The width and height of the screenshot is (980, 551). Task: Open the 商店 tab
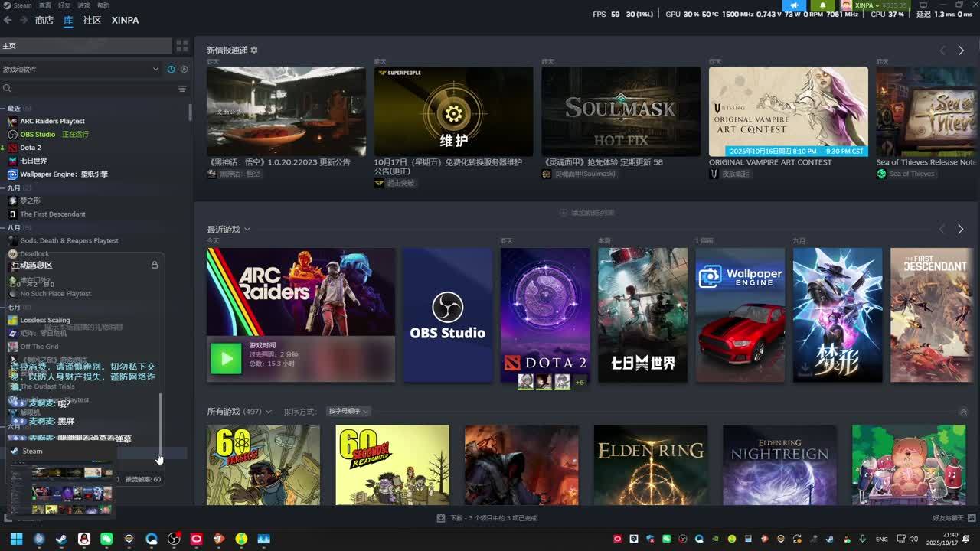point(44,21)
